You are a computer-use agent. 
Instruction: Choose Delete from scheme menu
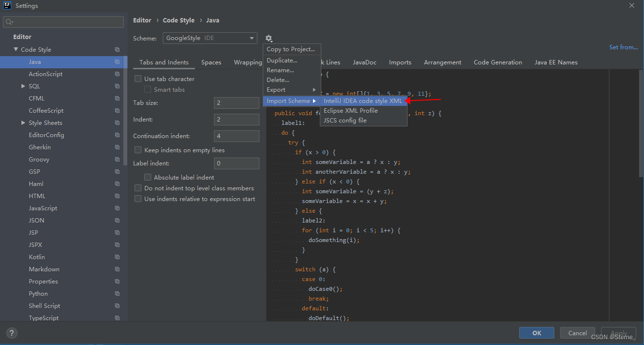coord(291,80)
